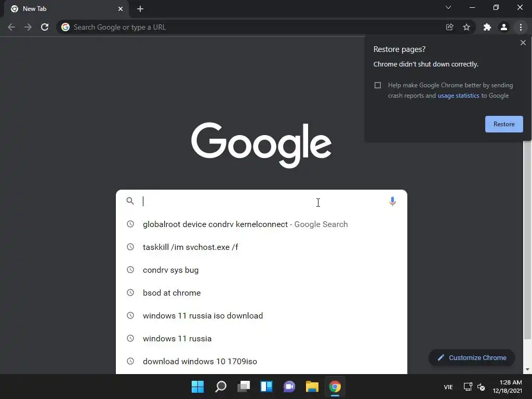Open a new tab with plus button
This screenshot has width=532, height=399.
click(140, 9)
